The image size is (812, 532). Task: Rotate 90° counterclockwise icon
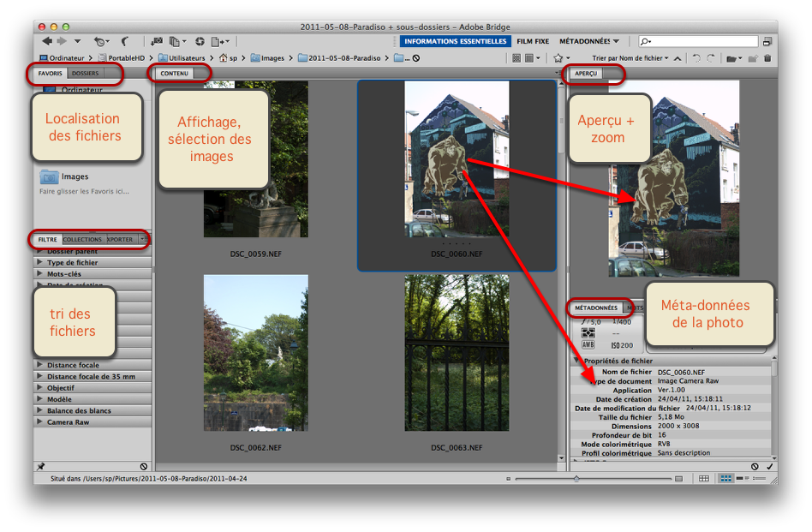pyautogui.click(x=696, y=58)
